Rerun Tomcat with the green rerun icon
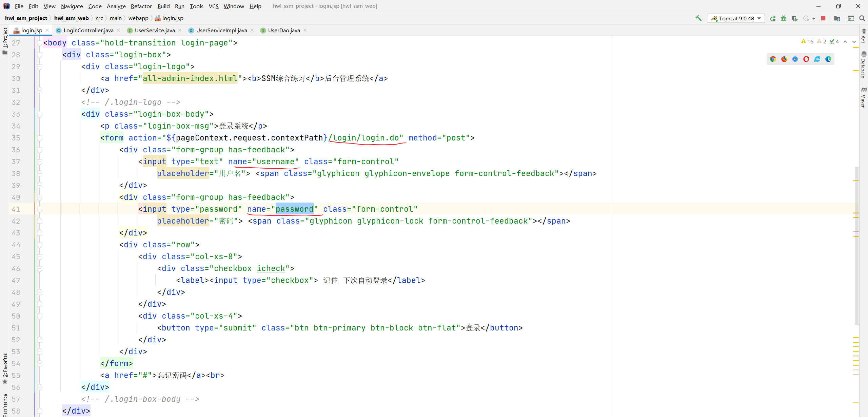This screenshot has width=868, height=417. [x=773, y=18]
